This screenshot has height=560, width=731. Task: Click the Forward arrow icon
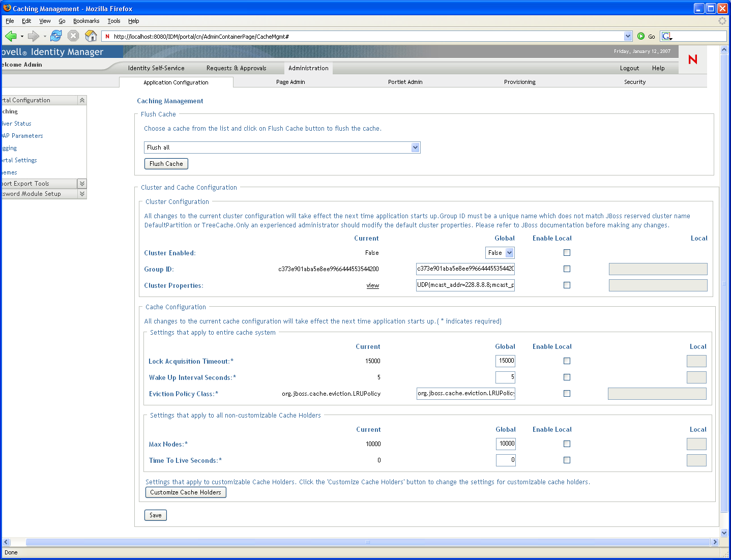(34, 36)
